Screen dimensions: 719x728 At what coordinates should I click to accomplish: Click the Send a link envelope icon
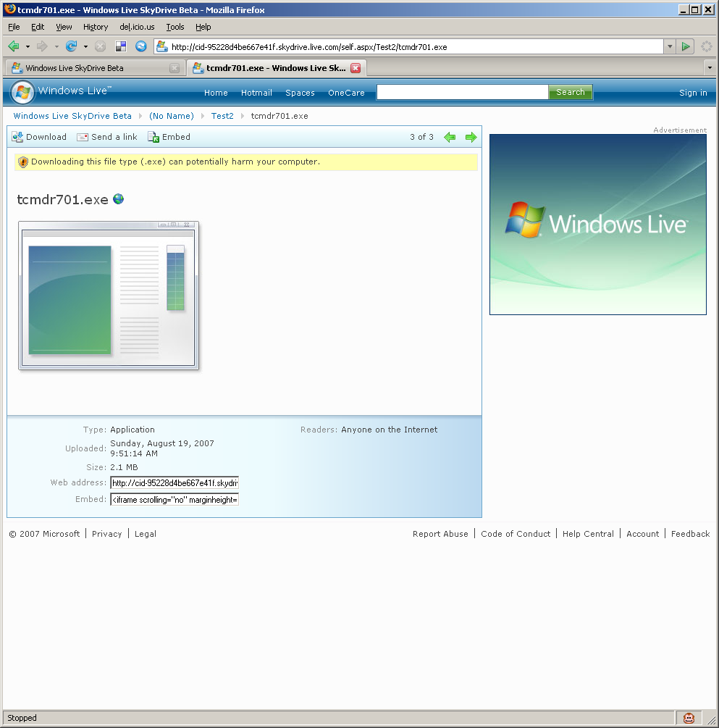[x=83, y=137]
